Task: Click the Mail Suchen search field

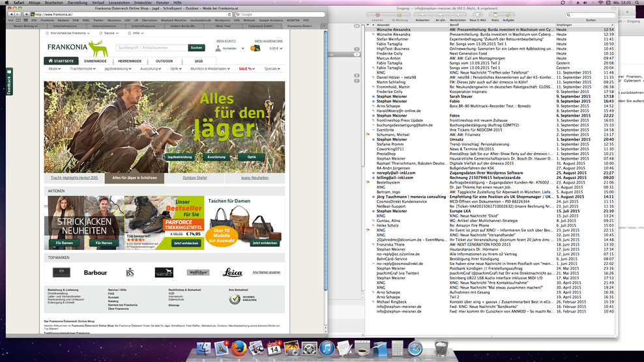Action: coord(590,15)
